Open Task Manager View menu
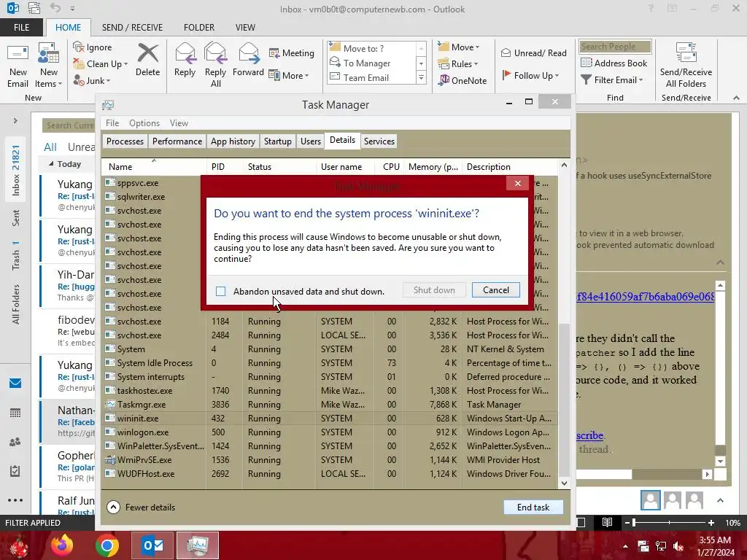The width and height of the screenshot is (747, 560). [x=179, y=122]
